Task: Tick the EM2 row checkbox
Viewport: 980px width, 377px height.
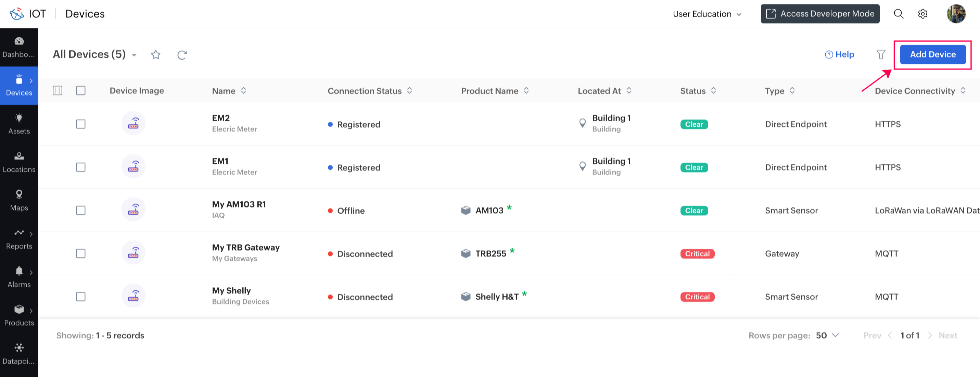Action: (81, 124)
